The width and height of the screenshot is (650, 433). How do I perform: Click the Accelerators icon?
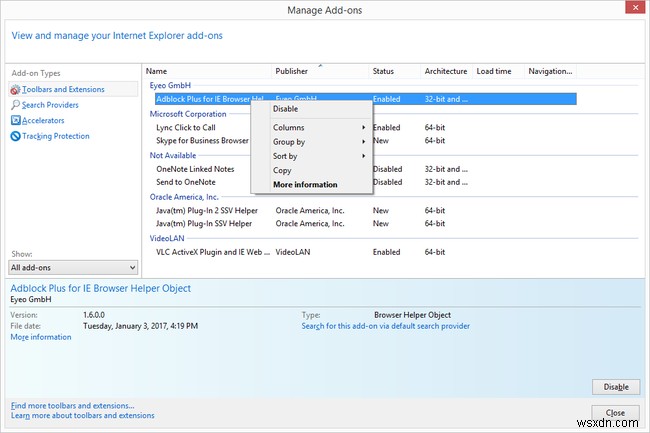point(15,121)
